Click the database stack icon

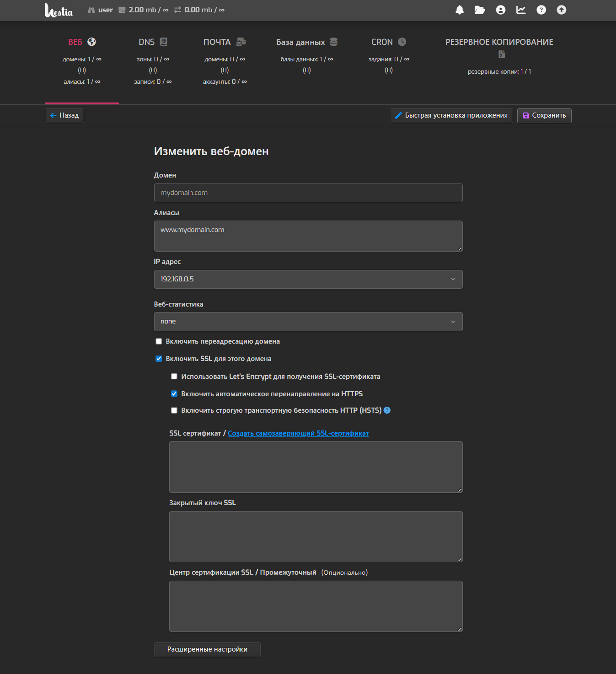click(334, 42)
